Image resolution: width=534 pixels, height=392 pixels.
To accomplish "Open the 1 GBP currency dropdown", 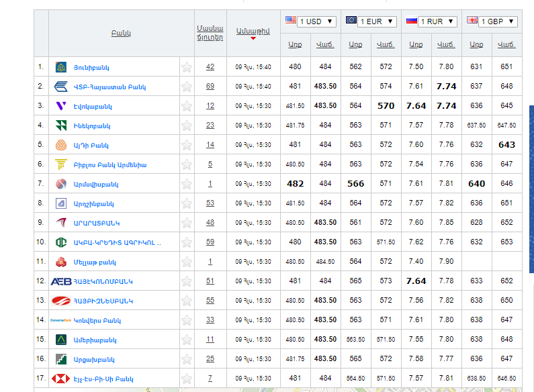I will click(x=498, y=21).
